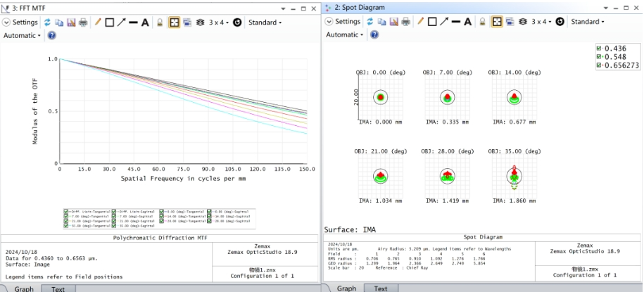This screenshot has width=644, height=292.
Task: Select the pencil draw tool in FFT MTF
Action: tap(97, 23)
